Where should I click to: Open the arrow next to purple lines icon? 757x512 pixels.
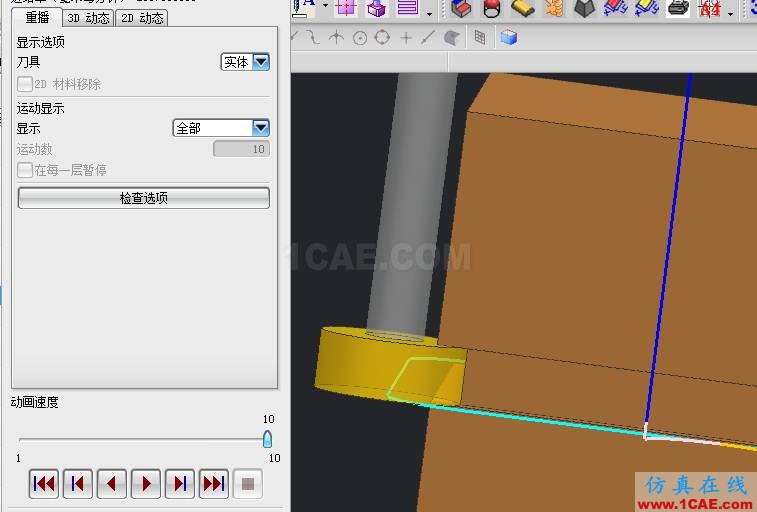pyautogui.click(x=429, y=14)
